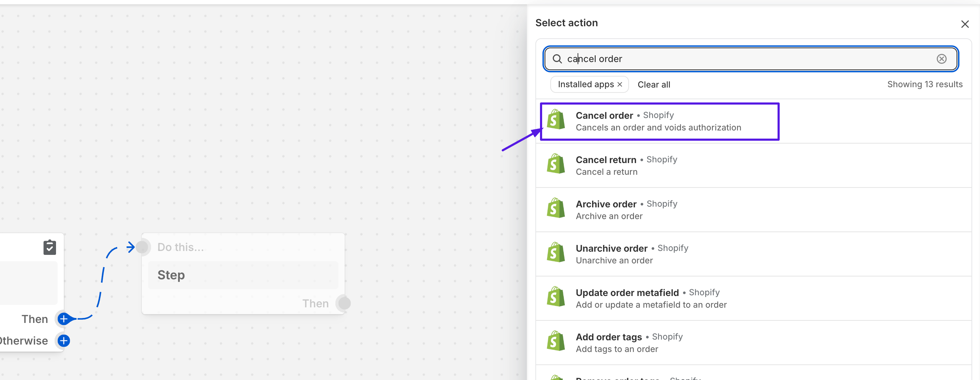The width and height of the screenshot is (980, 380).
Task: Clear the search field text
Action: [941, 59]
